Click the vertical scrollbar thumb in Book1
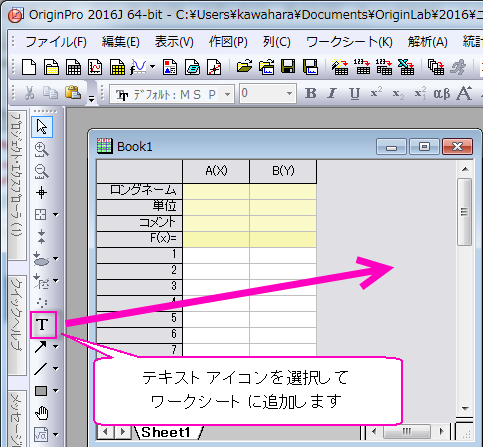The height and width of the screenshot is (447, 483). tap(464, 212)
